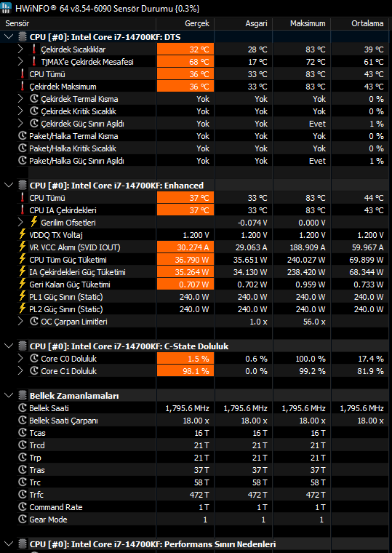The image size is (392, 553).
Task: Expand Çekirdek Kritik Sıcaklık row
Action: click(21, 111)
